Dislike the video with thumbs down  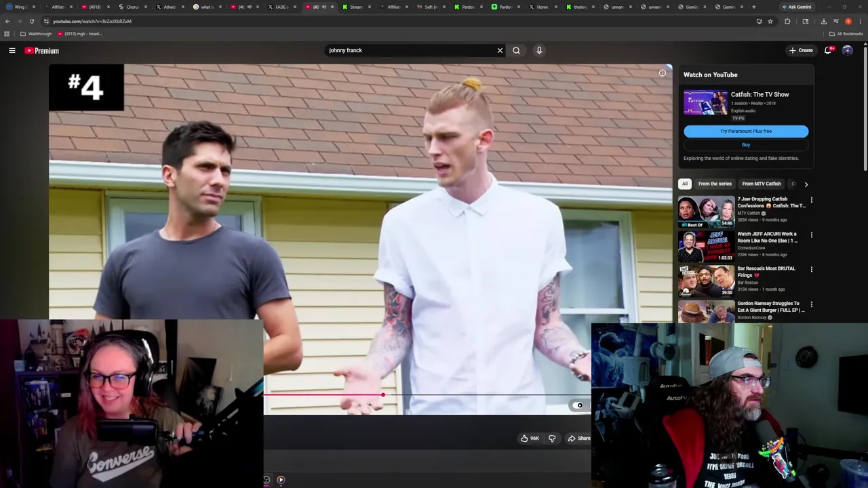point(552,439)
